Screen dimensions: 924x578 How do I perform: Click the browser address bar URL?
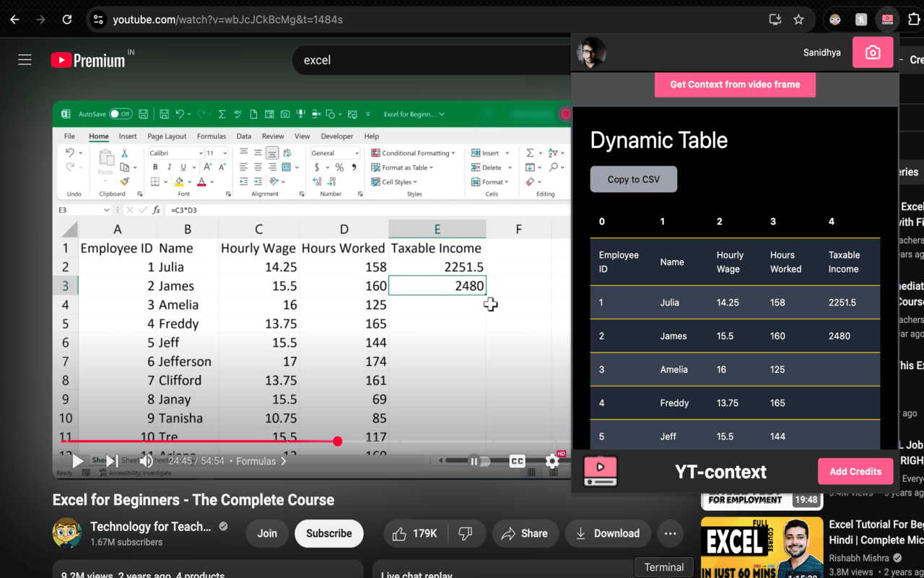coord(228,20)
